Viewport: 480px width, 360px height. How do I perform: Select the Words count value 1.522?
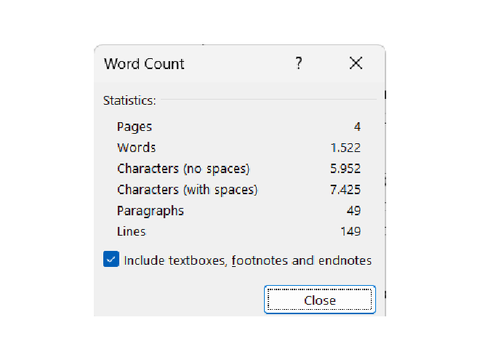point(345,148)
